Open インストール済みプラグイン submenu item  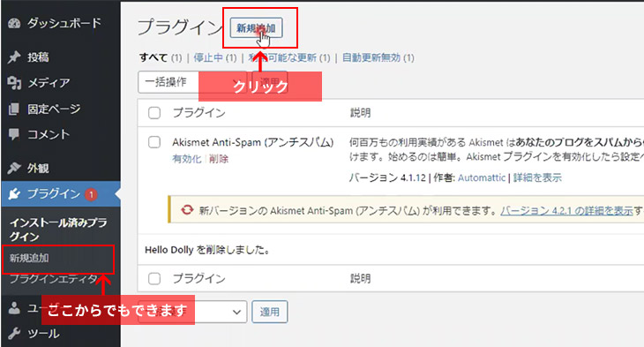point(58,230)
